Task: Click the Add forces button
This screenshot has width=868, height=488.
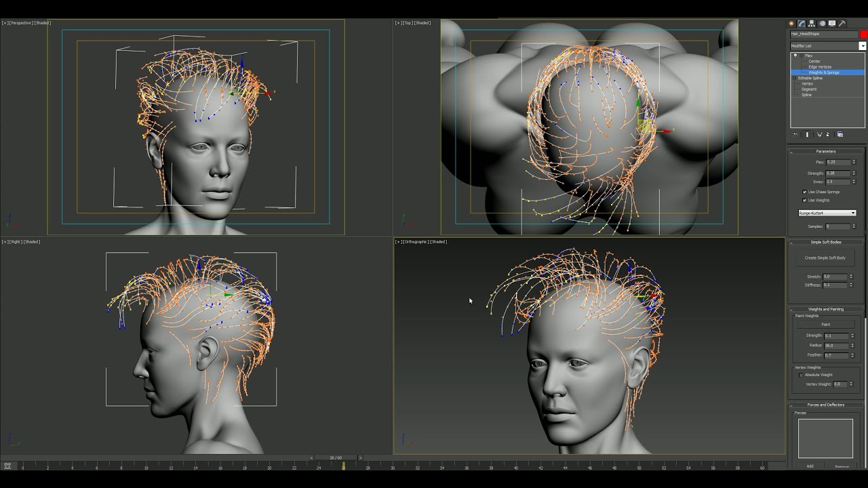Action: [810, 466]
